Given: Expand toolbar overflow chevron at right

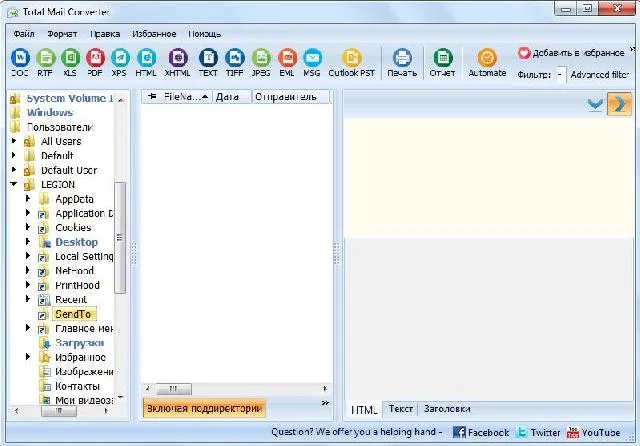Looking at the screenshot, I should (632, 49).
